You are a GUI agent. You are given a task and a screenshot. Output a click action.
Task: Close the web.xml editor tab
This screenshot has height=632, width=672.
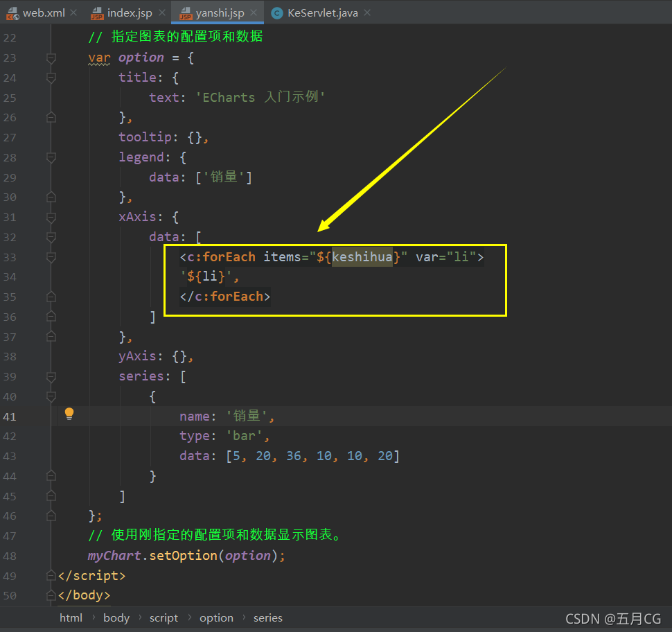pos(73,12)
